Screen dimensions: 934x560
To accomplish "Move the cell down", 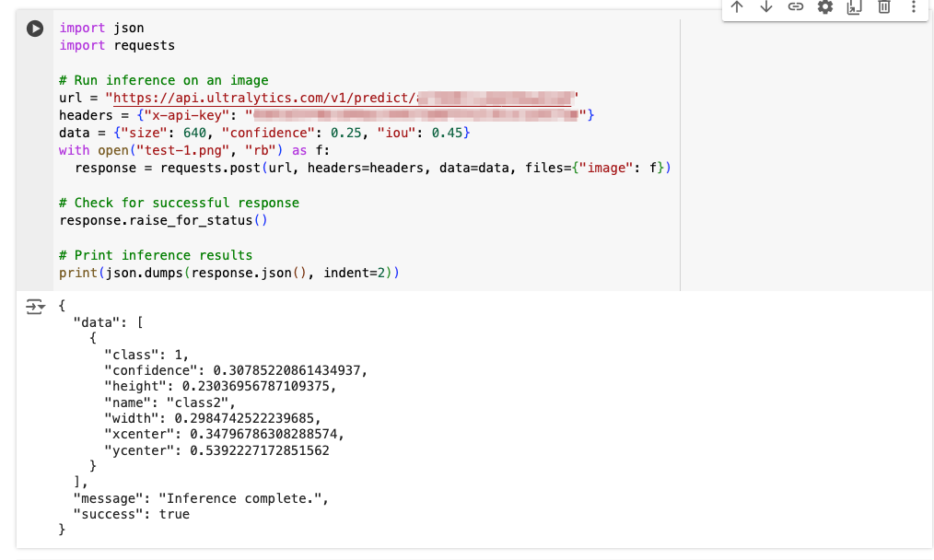I will pos(766,7).
